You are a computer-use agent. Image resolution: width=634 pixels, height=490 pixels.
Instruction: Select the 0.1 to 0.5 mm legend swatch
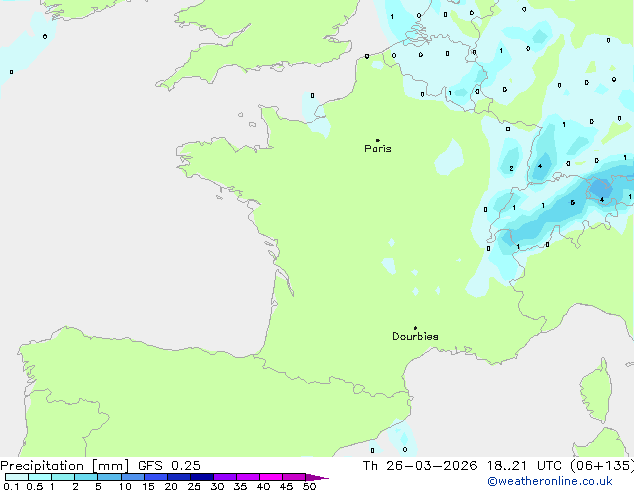pos(17,477)
